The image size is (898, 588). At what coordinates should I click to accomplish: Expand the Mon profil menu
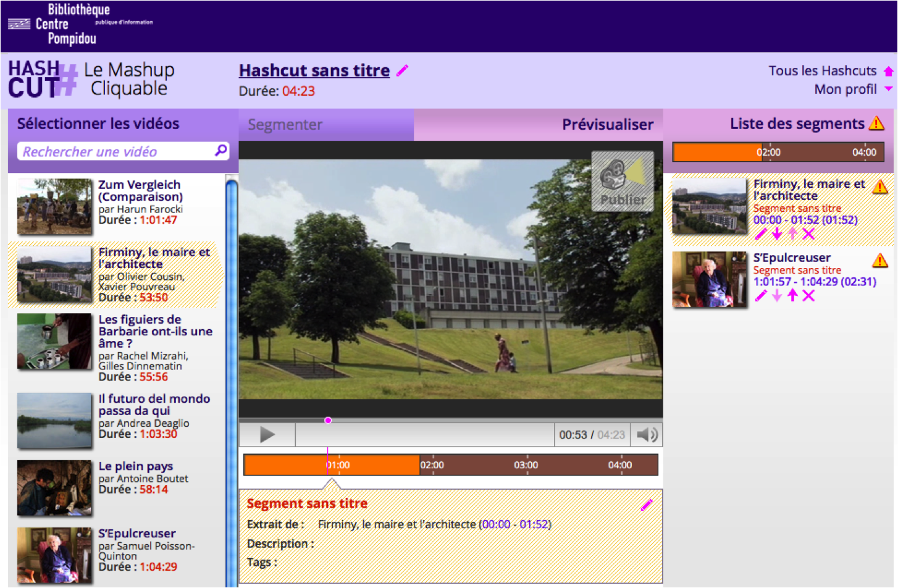click(888, 89)
